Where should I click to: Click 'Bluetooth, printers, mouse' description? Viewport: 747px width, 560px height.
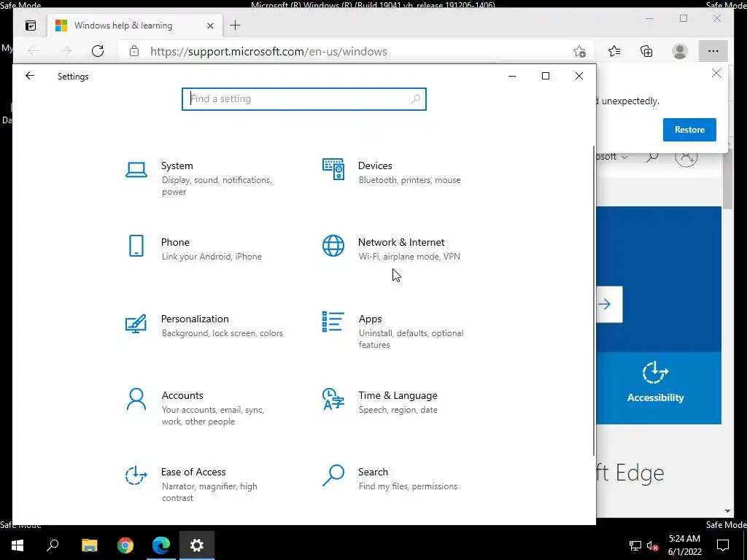(x=410, y=180)
